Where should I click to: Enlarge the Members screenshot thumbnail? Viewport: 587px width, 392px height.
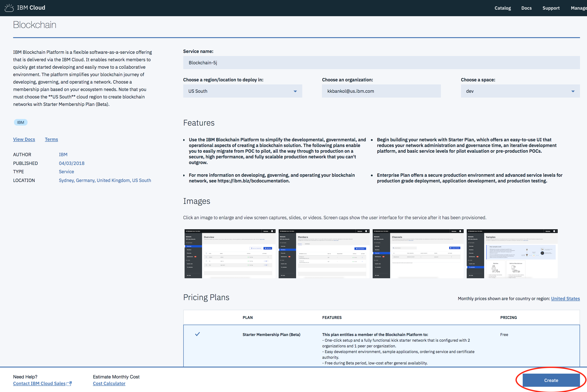pos(324,254)
